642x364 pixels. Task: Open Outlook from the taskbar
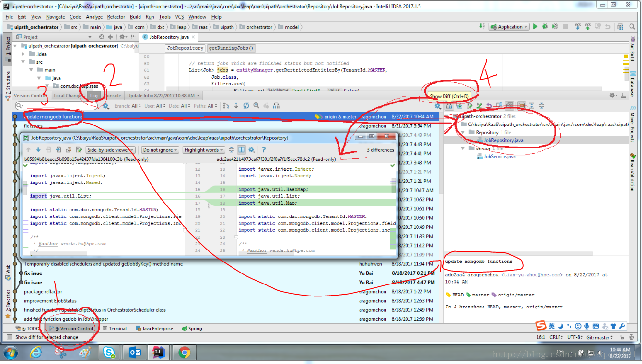pyautogui.click(x=134, y=353)
